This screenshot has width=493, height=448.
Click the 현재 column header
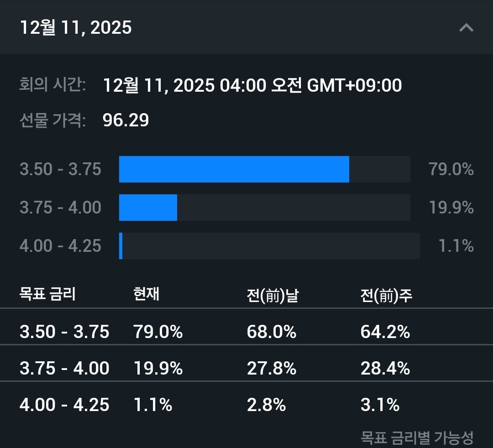pyautogui.click(x=147, y=294)
